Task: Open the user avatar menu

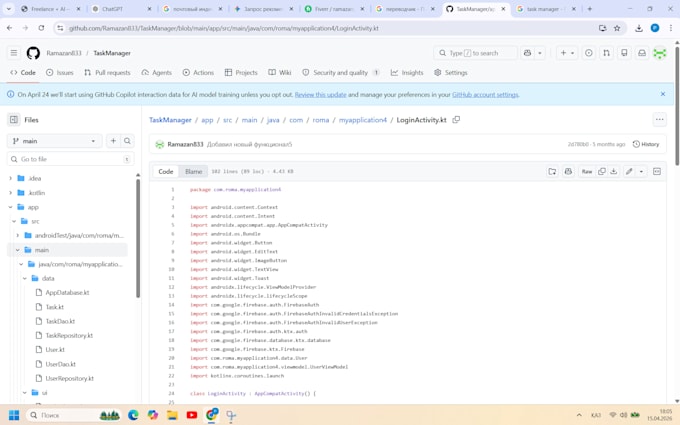Action: (660, 53)
